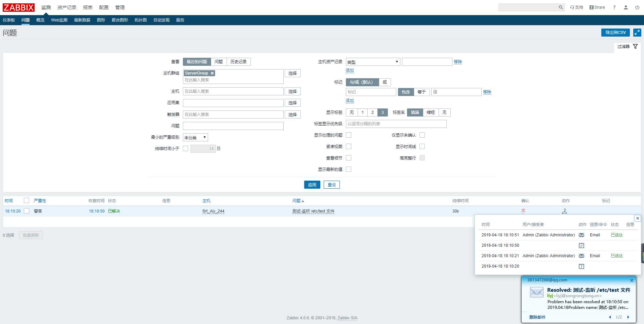Enable the 紧凑视图 checkbox
This screenshot has height=324, width=644.
click(x=349, y=146)
